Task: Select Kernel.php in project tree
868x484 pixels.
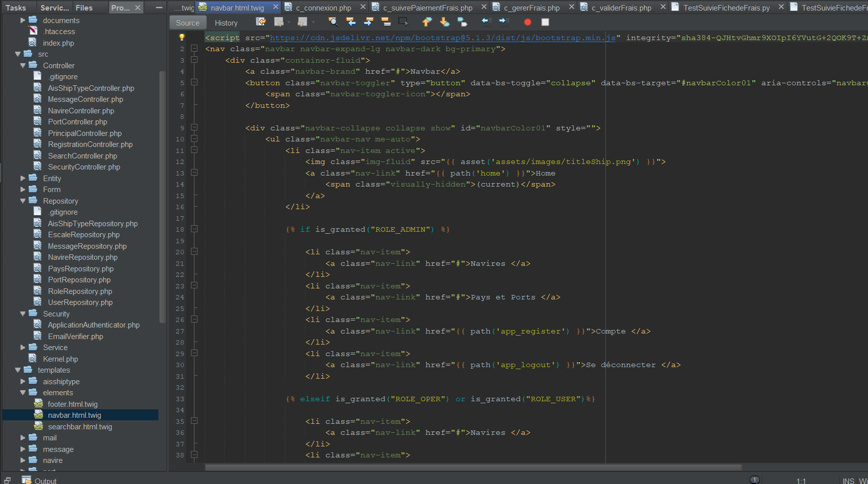Action: click(60, 359)
